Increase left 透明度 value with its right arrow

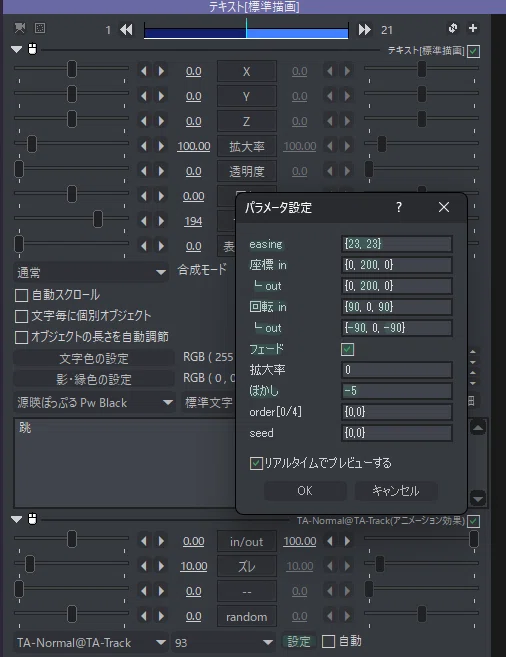(161, 171)
